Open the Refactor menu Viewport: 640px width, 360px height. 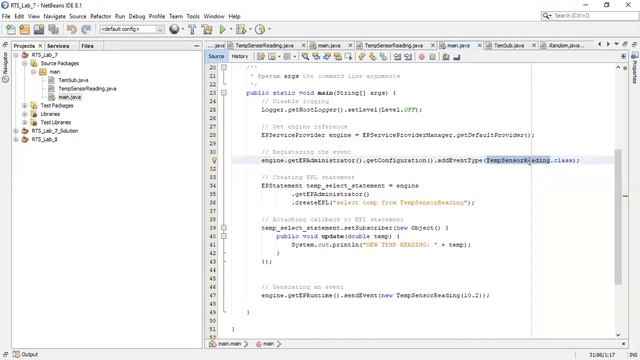pos(100,16)
